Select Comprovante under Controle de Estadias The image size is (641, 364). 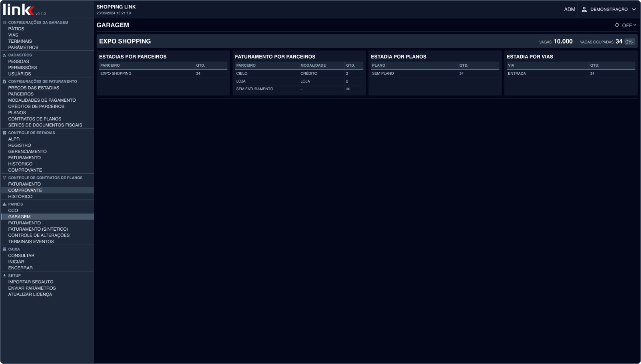(x=47, y=170)
